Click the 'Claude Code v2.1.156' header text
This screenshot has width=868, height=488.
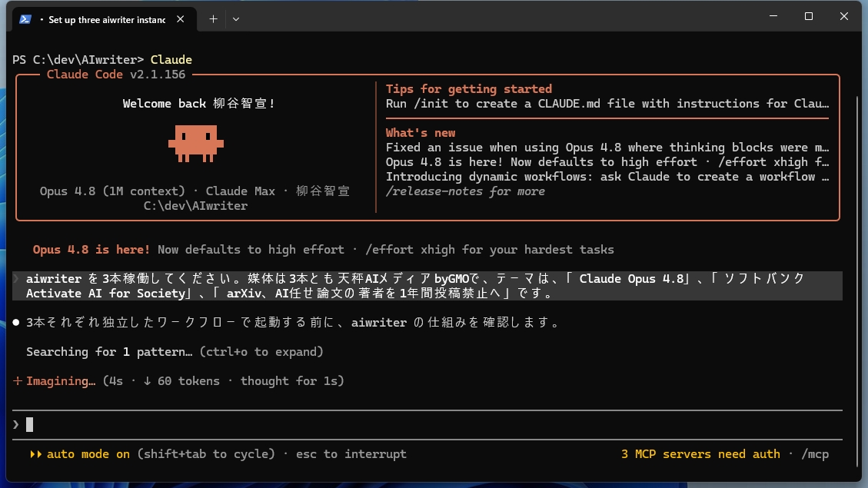pos(115,75)
